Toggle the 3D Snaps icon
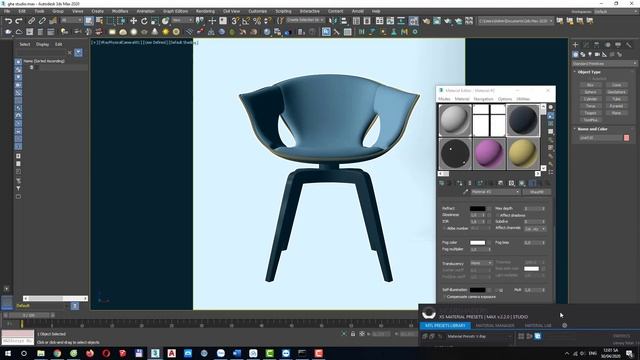 click(x=235, y=21)
